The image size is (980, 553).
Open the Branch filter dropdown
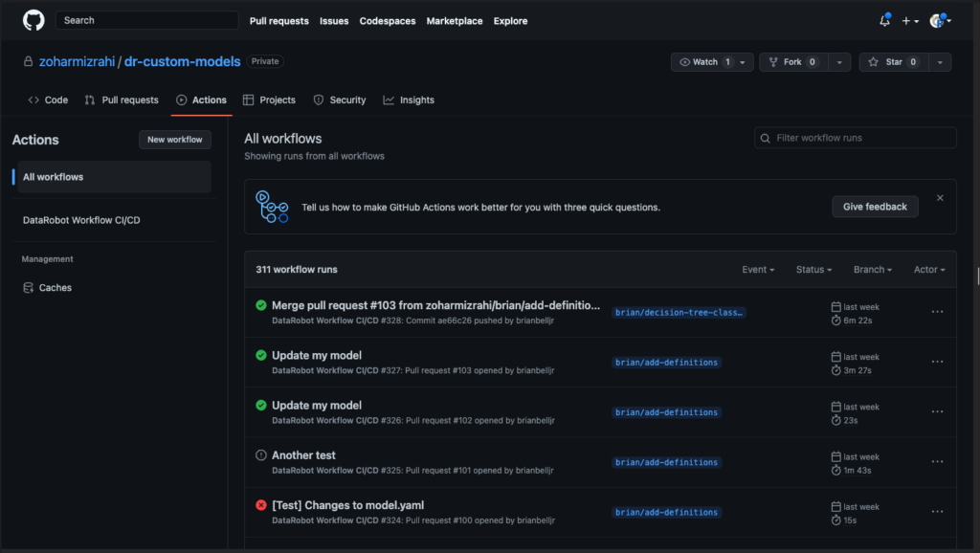pos(873,270)
